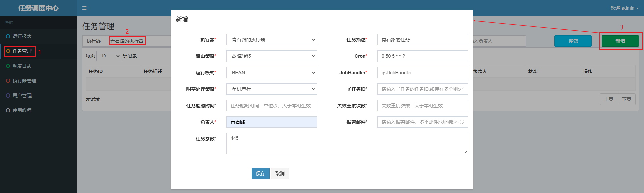Image resolution: width=644 pixels, height=193 pixels.
Task: Click the 任务调度中心 logo title
Action: (39, 8)
